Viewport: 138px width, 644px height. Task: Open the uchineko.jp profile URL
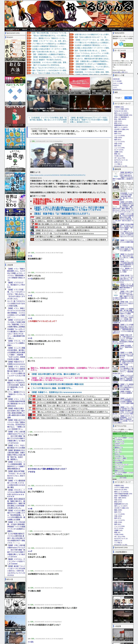(x=119, y=70)
